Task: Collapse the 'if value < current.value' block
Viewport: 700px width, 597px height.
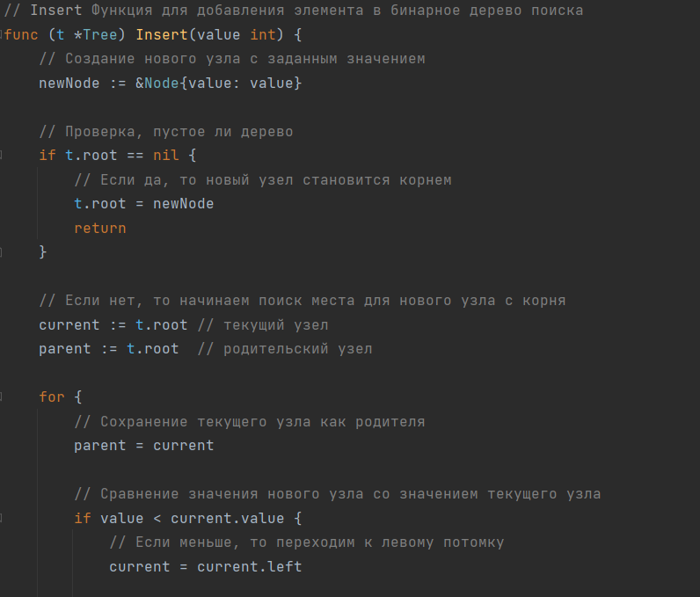Action: [3, 518]
